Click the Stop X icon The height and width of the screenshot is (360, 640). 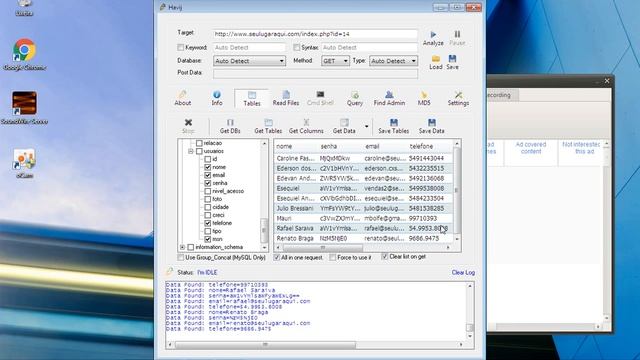coord(188,122)
